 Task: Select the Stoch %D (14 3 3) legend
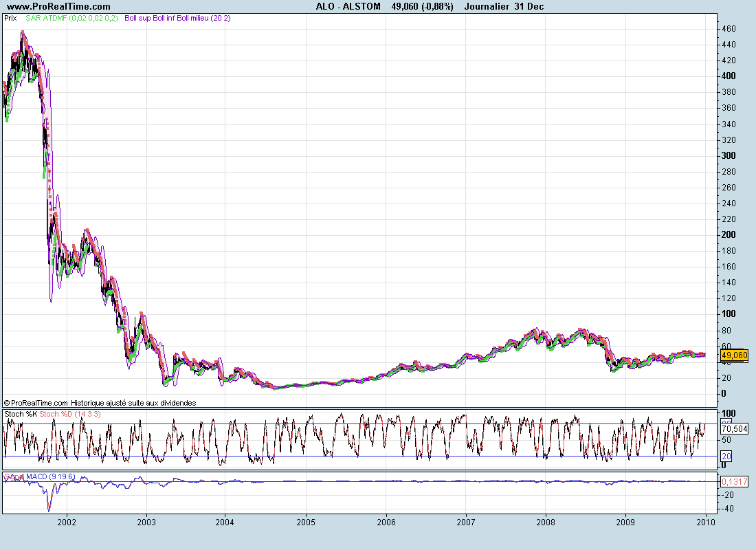point(70,414)
